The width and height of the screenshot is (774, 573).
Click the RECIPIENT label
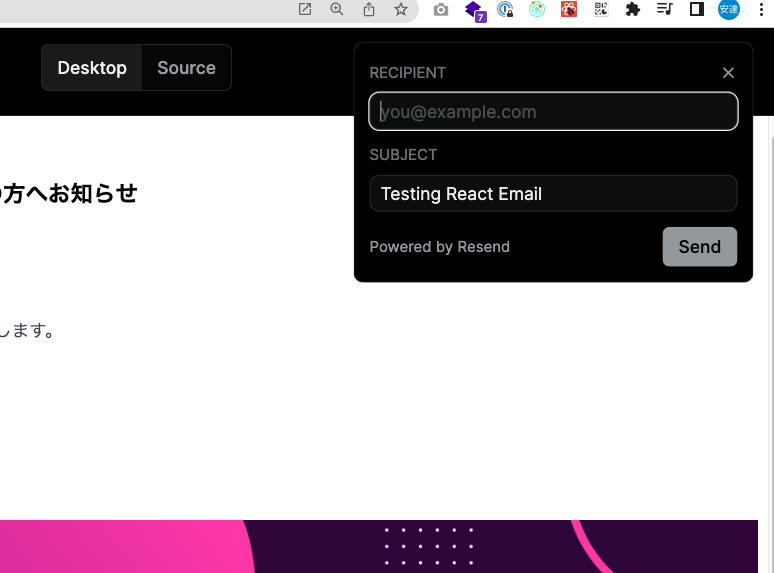408,73
